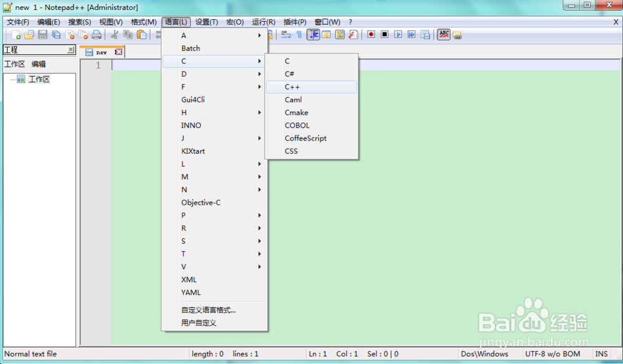Select CSS in the submenu
This screenshot has height=364, width=623.
311,151
